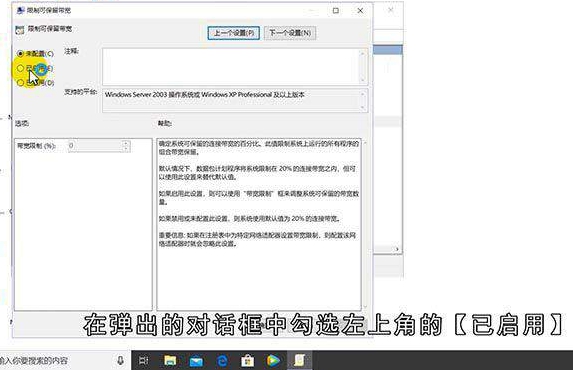Screen dimensions: 573x370
Task: Click the setting icon beside 限制可保留带宽 heading
Action: click(20, 30)
